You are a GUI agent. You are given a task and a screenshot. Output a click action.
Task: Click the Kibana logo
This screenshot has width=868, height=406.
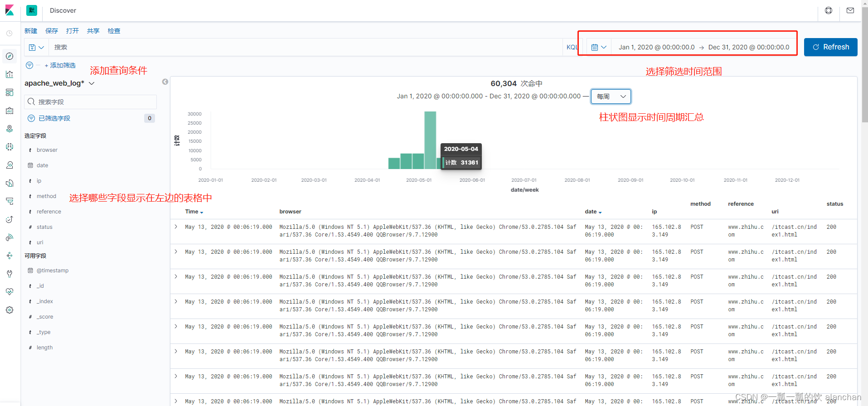(10, 10)
